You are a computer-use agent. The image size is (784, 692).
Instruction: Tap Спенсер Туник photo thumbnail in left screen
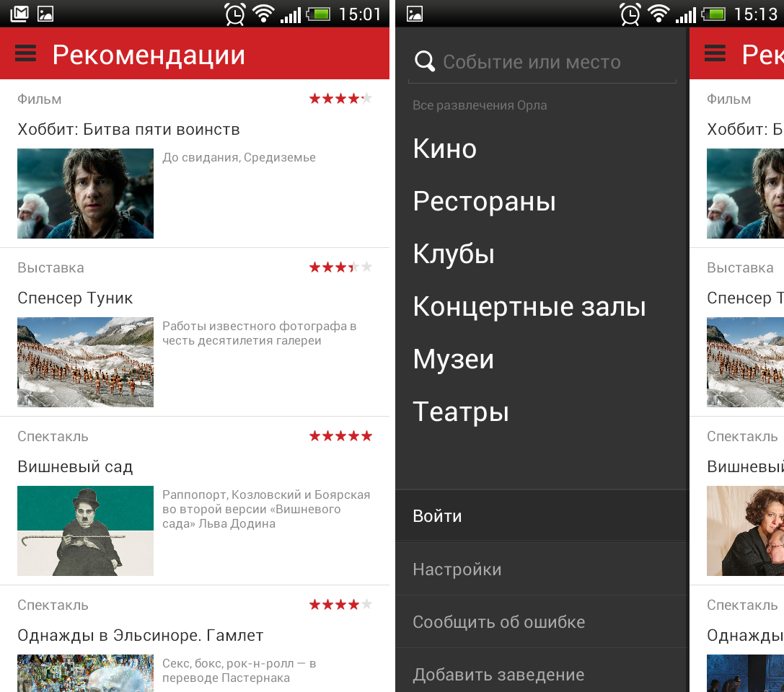tap(86, 363)
